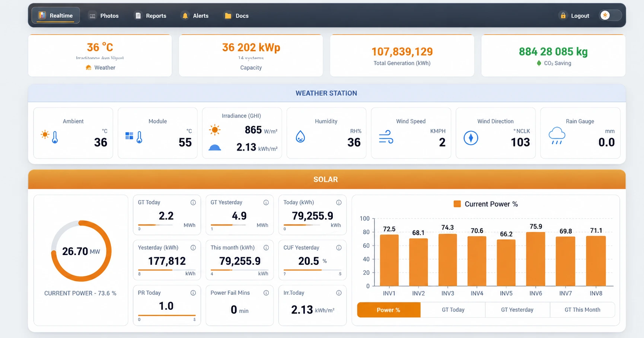Click the info icon on GT Yesterday
Screen dimensions: 644x338
click(266, 203)
